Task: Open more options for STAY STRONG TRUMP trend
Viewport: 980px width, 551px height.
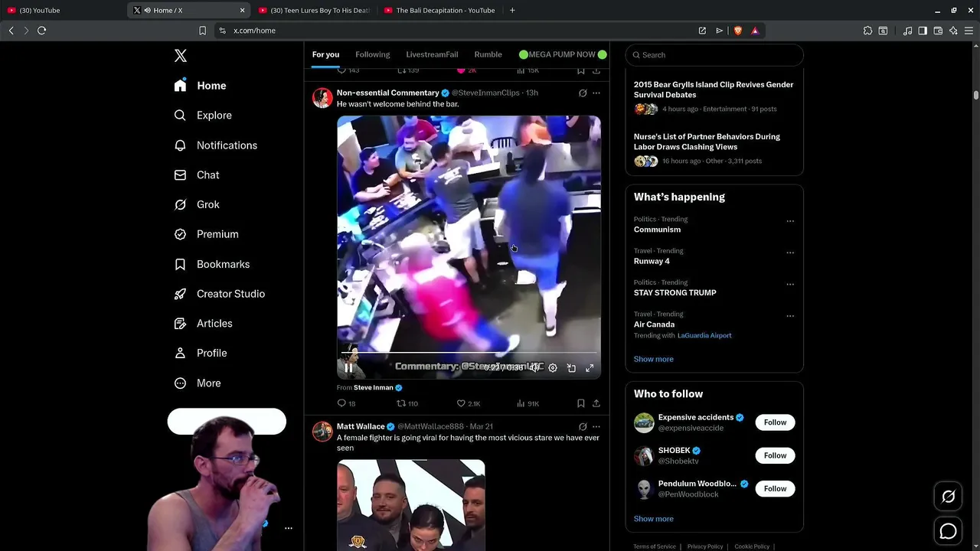Action: (x=790, y=284)
